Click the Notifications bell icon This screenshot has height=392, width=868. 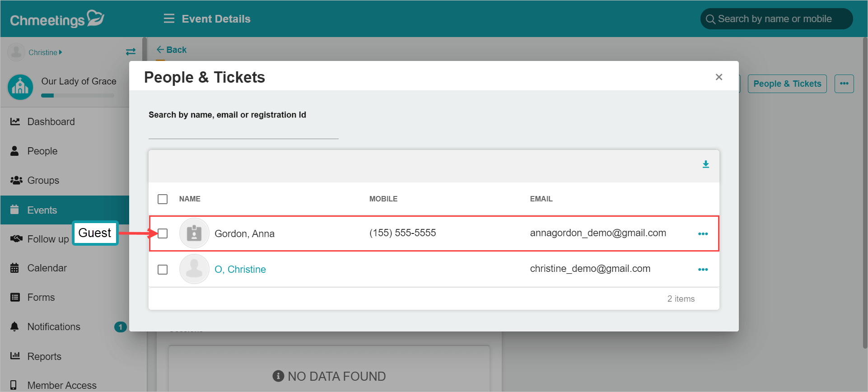tap(14, 327)
